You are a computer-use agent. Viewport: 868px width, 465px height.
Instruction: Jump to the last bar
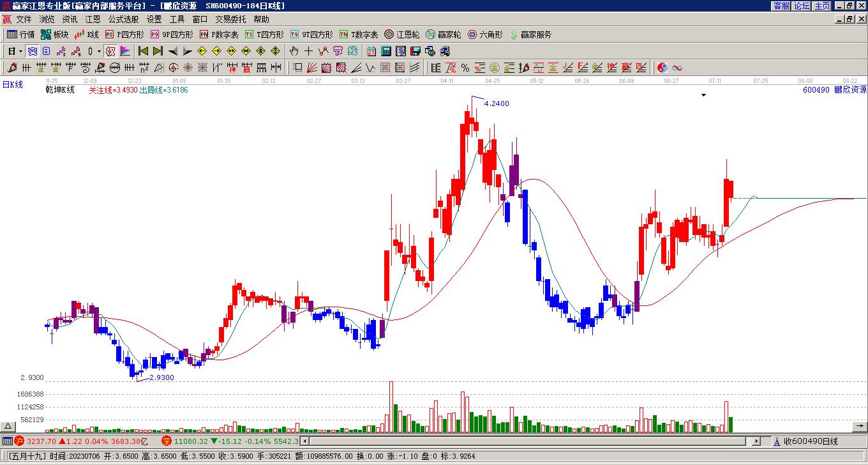pos(158,51)
